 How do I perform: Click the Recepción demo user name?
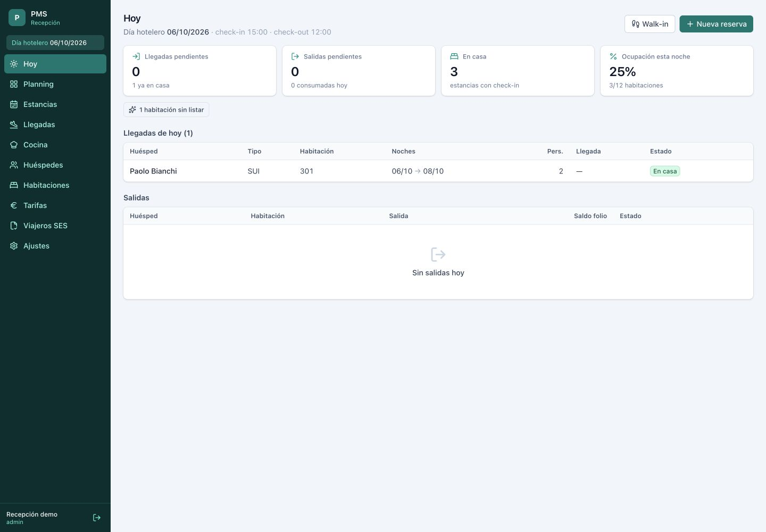coord(32,514)
